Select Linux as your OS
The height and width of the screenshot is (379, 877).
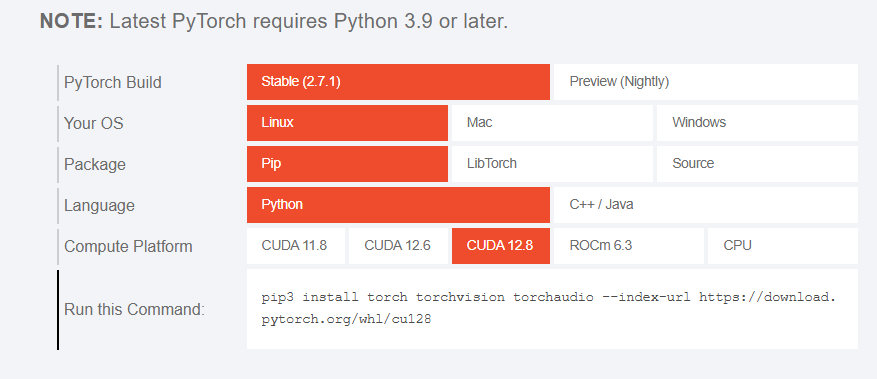[347, 122]
